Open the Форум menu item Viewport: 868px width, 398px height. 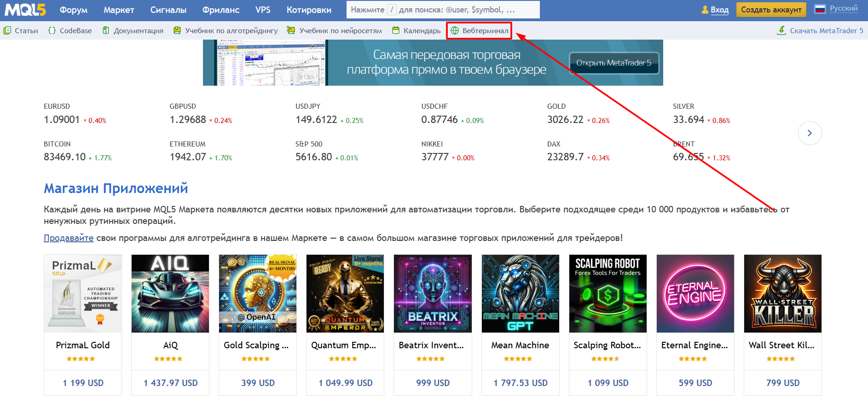73,10
